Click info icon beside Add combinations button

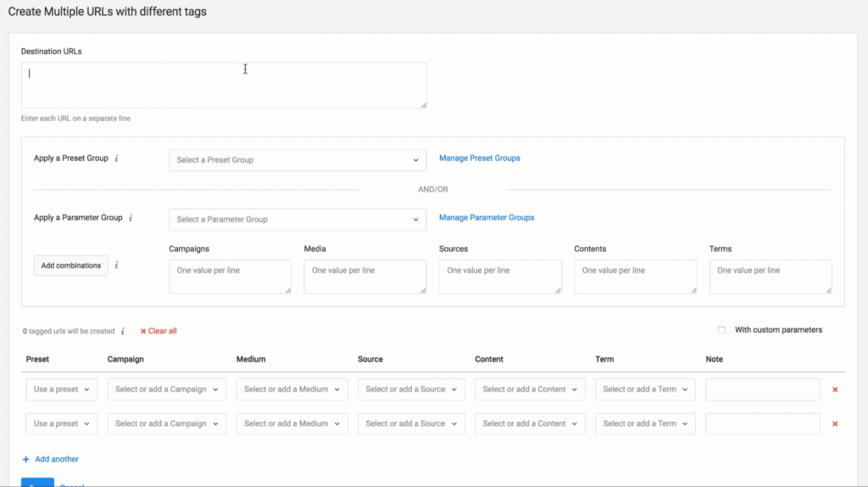point(116,265)
